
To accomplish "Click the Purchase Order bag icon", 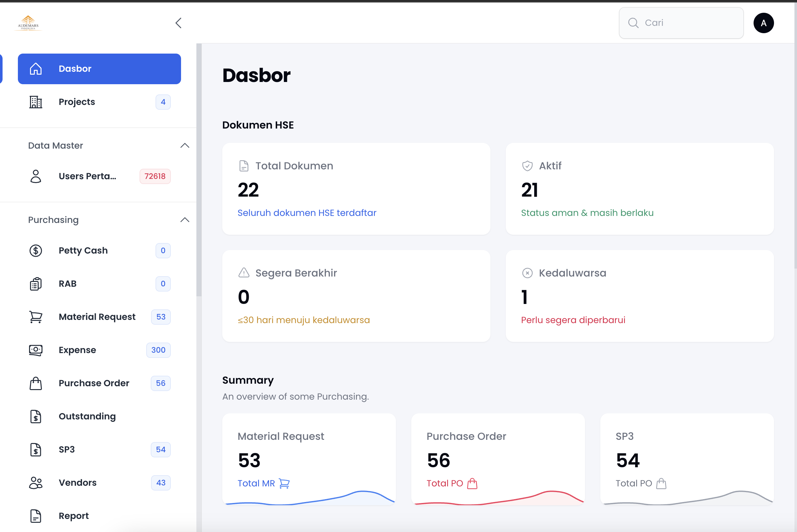I will point(36,383).
